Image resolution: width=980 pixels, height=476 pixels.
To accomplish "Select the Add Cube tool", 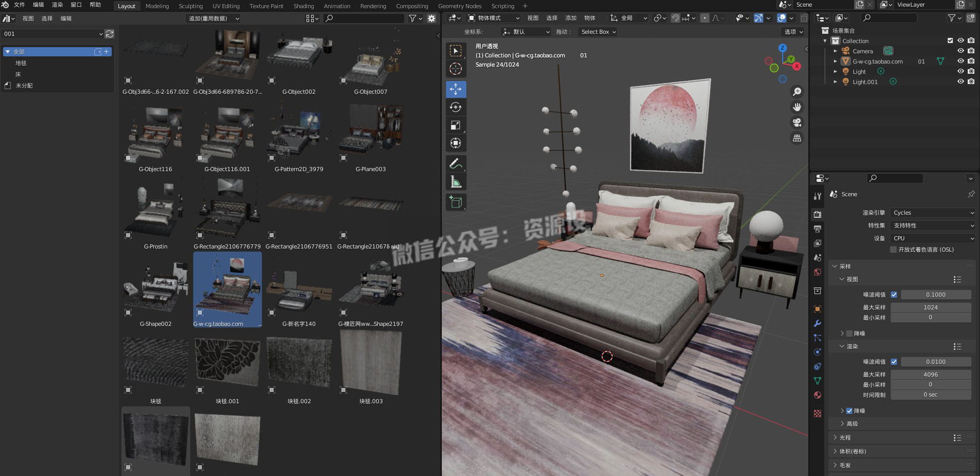I will click(x=456, y=202).
